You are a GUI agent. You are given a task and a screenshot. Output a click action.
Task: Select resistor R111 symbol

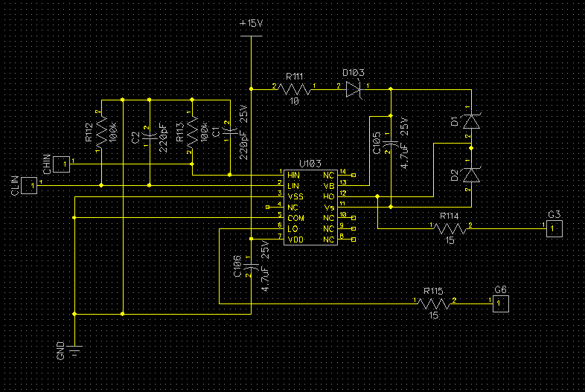[x=295, y=89]
